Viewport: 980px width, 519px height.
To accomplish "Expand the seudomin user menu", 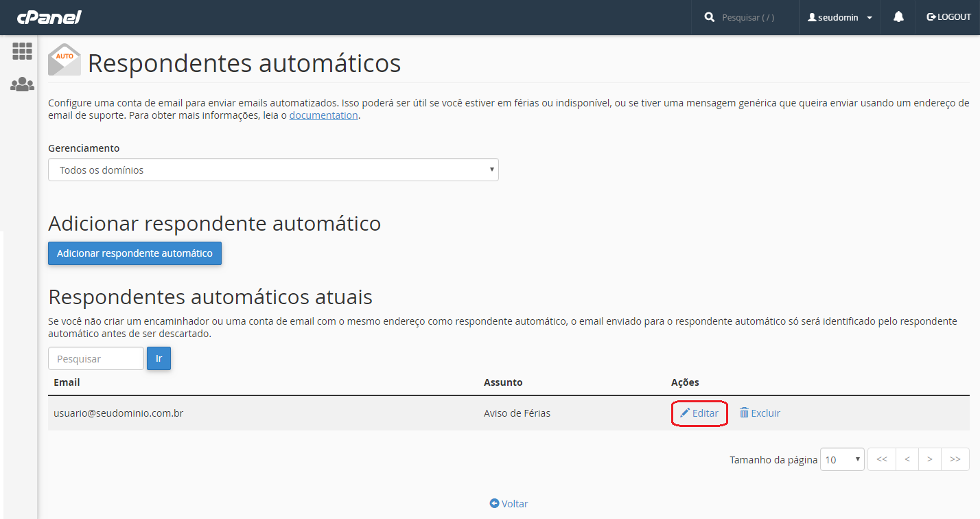I will pyautogui.click(x=840, y=17).
